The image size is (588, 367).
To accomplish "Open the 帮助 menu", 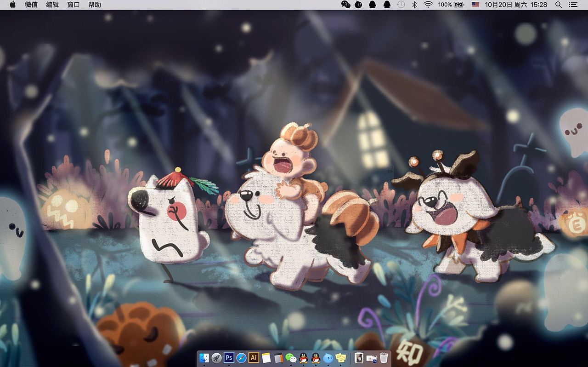I will 95,5.
